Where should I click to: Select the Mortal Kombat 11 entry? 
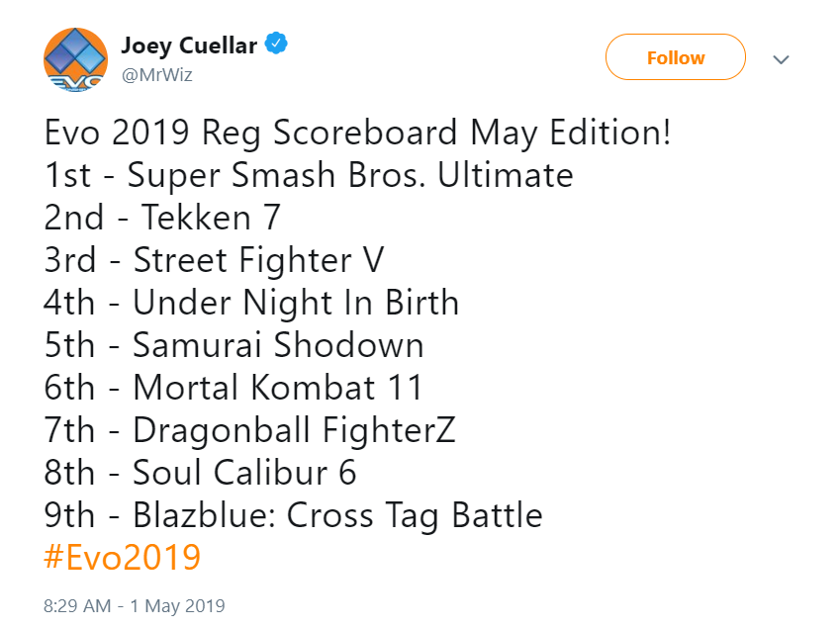pos(233,388)
